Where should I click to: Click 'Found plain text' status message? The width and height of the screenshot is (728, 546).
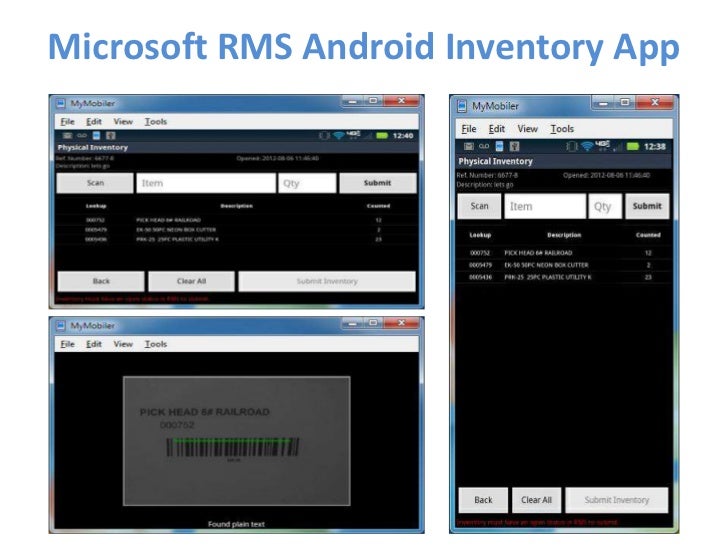tap(236, 524)
